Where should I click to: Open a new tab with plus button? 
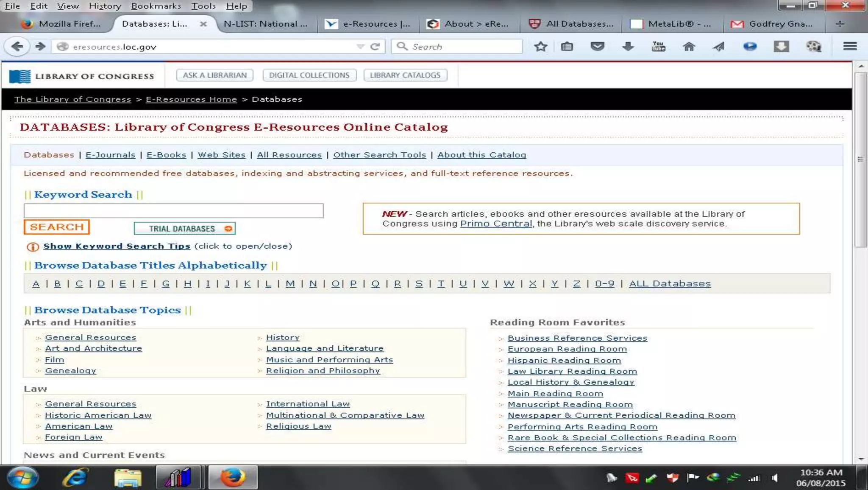840,24
